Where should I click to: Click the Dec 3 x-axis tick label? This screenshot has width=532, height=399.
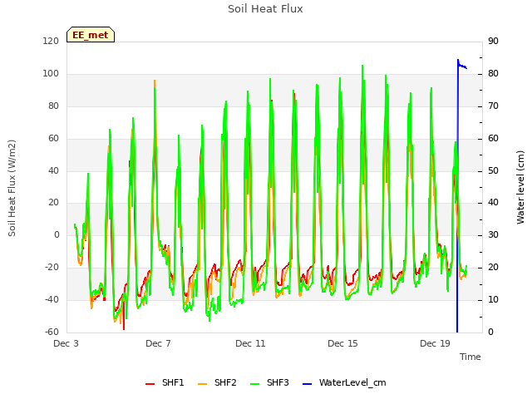pyautogui.click(x=66, y=343)
